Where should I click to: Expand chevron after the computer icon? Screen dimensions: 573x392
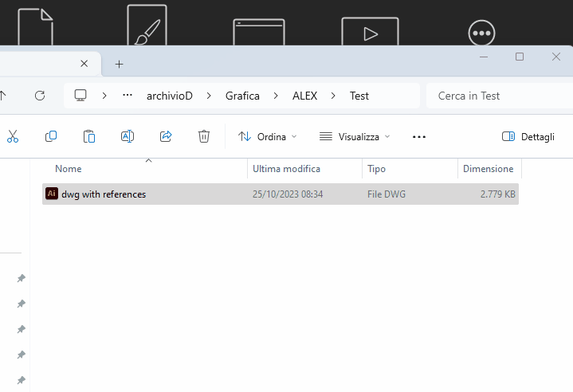[104, 96]
